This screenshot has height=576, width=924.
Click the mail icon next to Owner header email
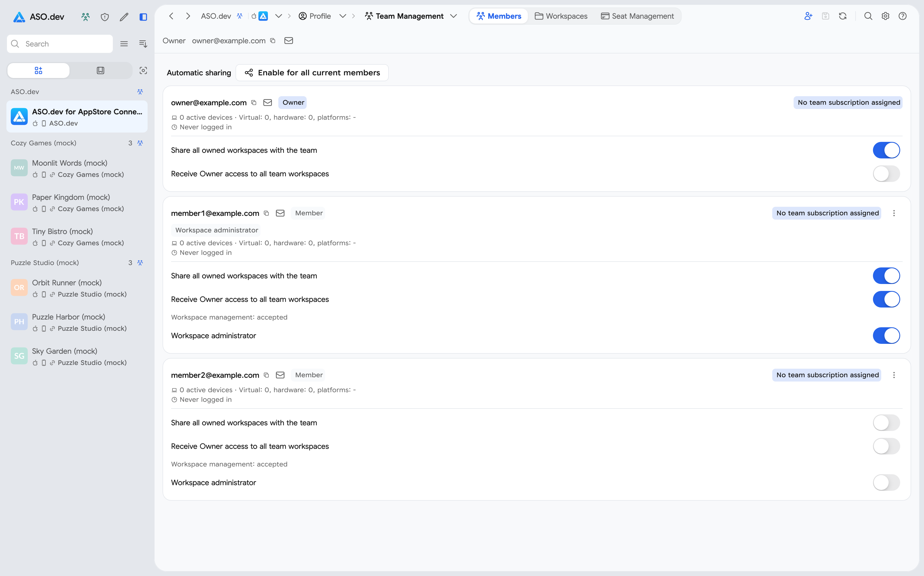click(288, 41)
